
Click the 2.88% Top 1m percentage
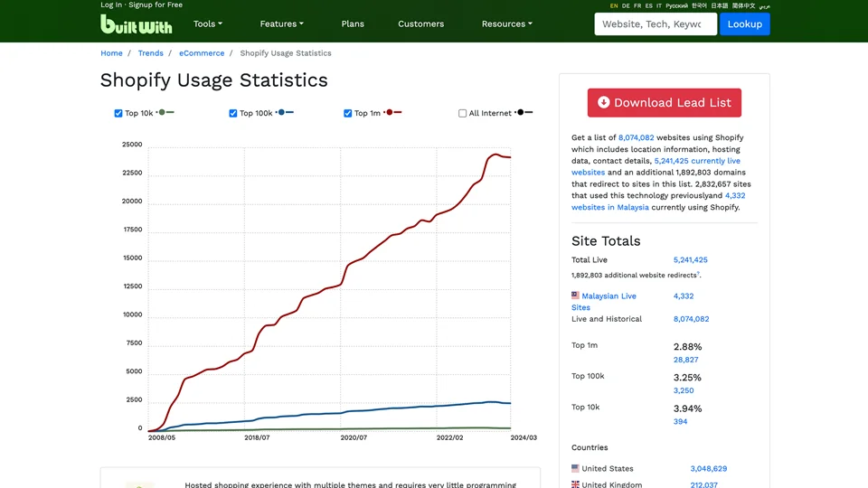coord(687,347)
